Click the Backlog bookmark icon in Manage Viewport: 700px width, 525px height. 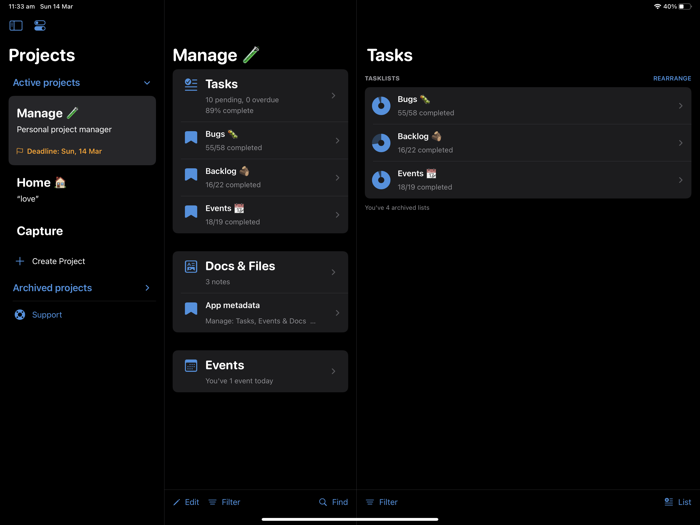[x=191, y=174]
